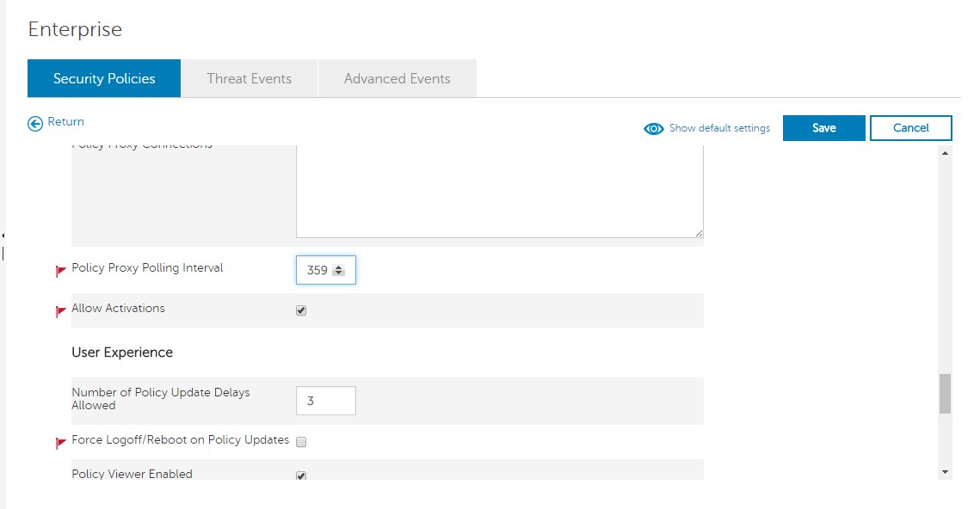Click the eye icon for default settings
Viewport: 980px width, 509px height.
click(x=654, y=128)
